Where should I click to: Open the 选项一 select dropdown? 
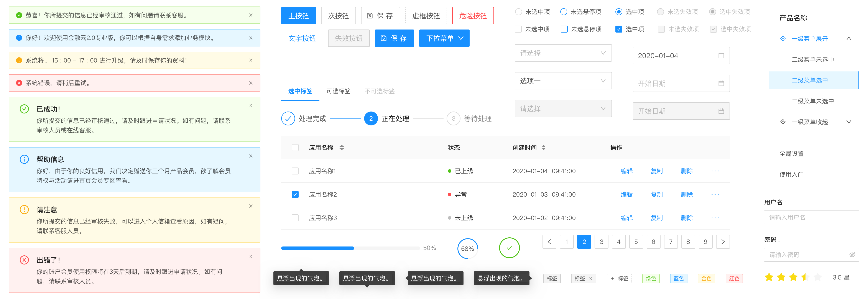point(563,81)
